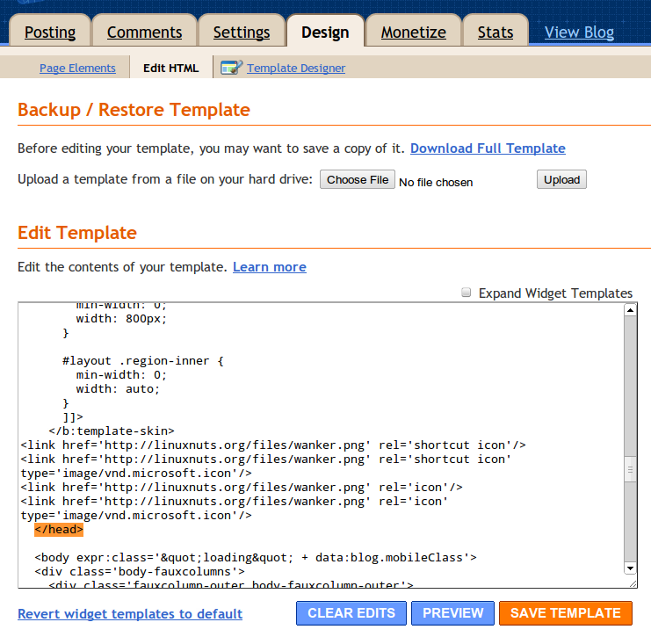
Task: Open Page Elements sub-tab
Action: click(77, 68)
